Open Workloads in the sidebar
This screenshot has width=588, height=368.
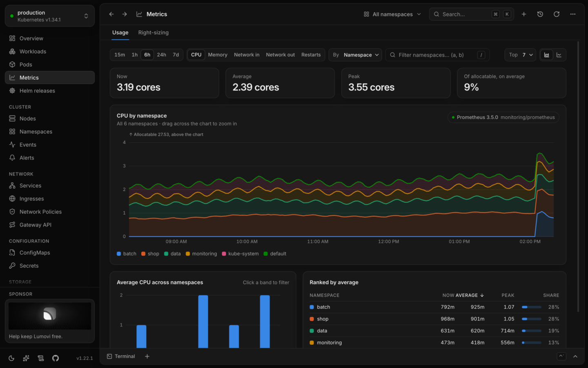[x=50, y=52]
